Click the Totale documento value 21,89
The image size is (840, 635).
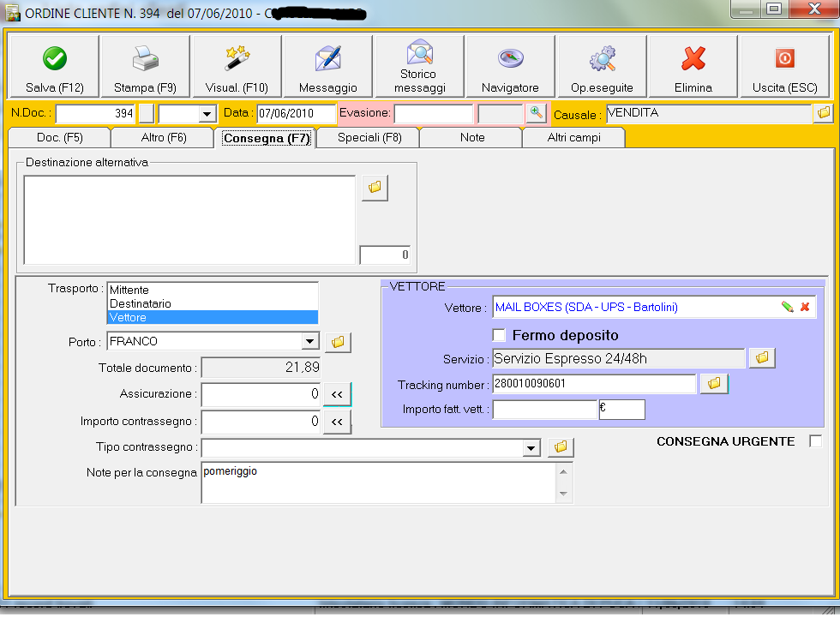(261, 368)
